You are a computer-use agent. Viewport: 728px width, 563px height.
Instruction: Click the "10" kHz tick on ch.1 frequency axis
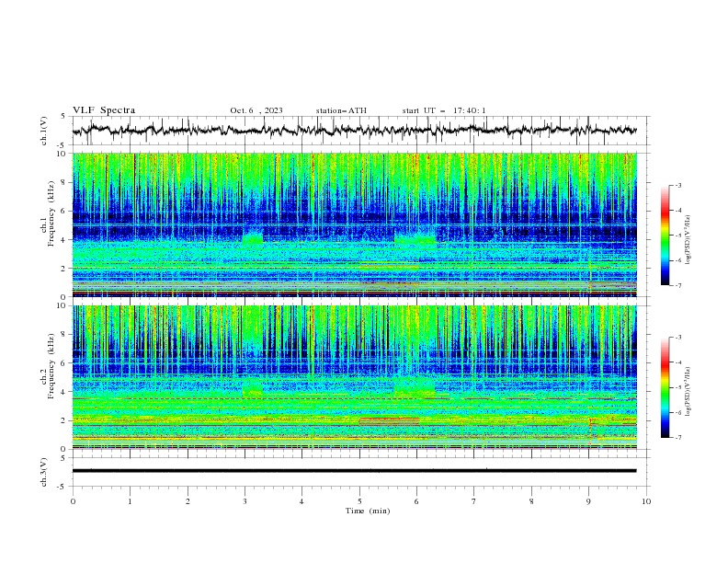coord(63,154)
